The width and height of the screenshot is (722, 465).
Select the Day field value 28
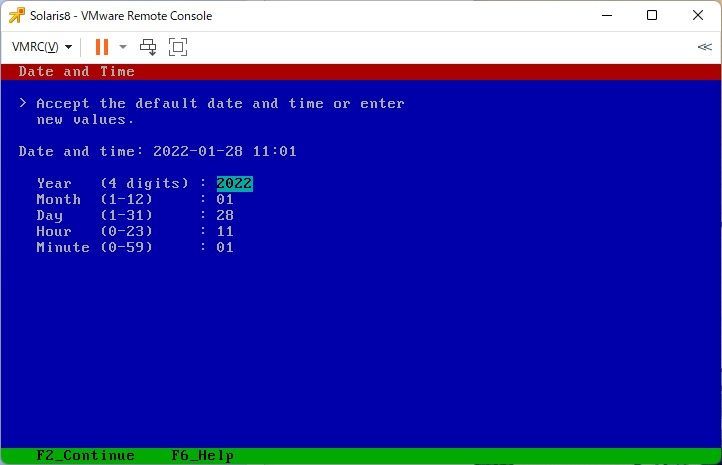pos(225,215)
